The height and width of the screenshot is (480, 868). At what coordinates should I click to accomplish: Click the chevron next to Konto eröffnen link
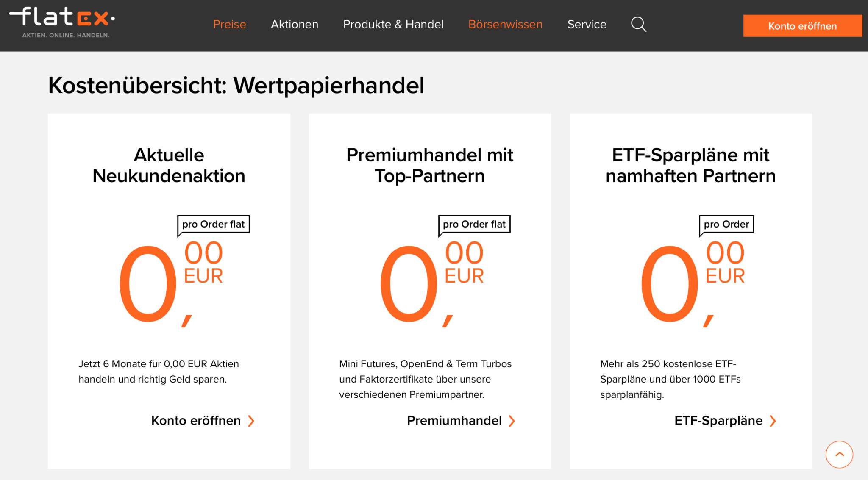[251, 421]
